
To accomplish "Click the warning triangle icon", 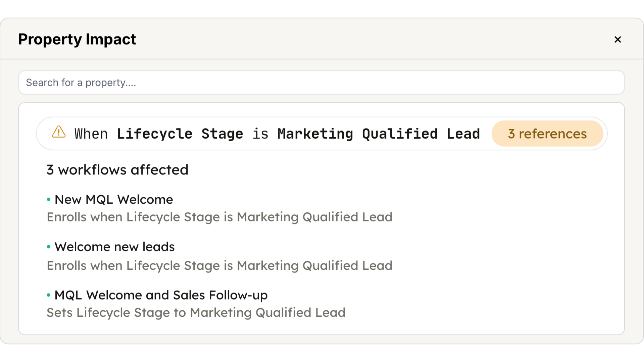I will point(59,132).
